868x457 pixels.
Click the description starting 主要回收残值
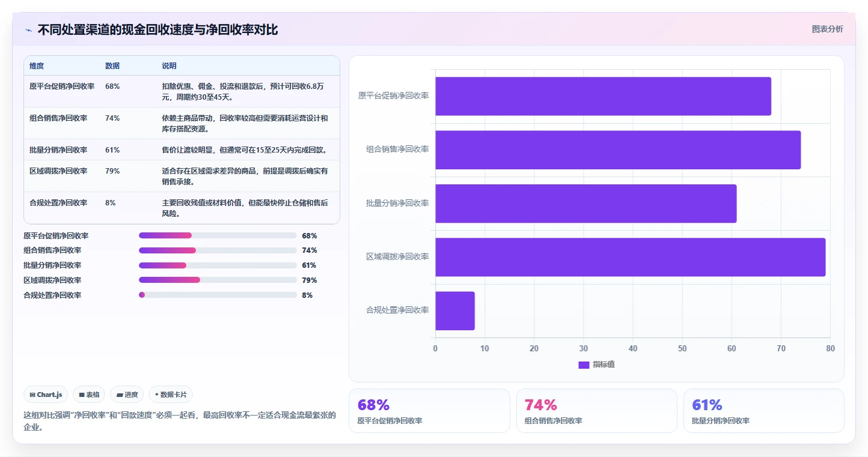point(245,208)
